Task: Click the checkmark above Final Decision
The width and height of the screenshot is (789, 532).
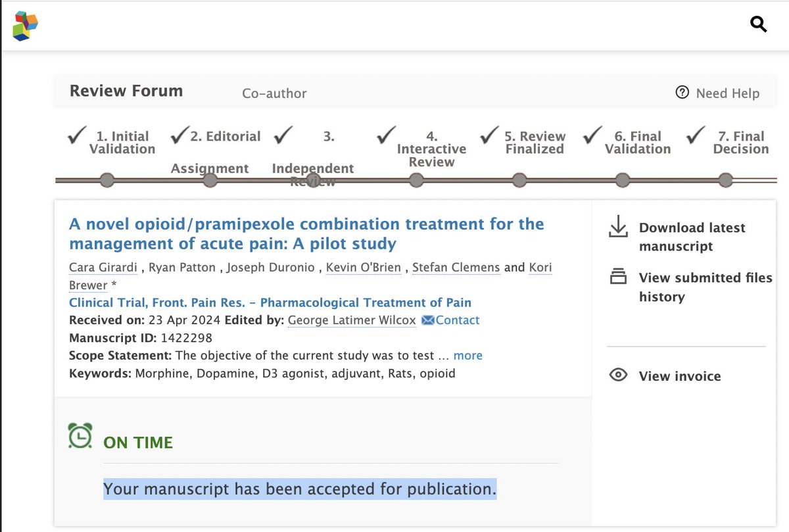Action: (695, 135)
